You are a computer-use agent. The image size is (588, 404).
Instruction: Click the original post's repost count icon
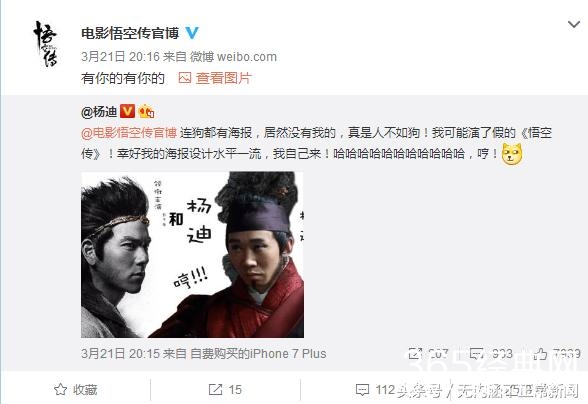[415, 353]
